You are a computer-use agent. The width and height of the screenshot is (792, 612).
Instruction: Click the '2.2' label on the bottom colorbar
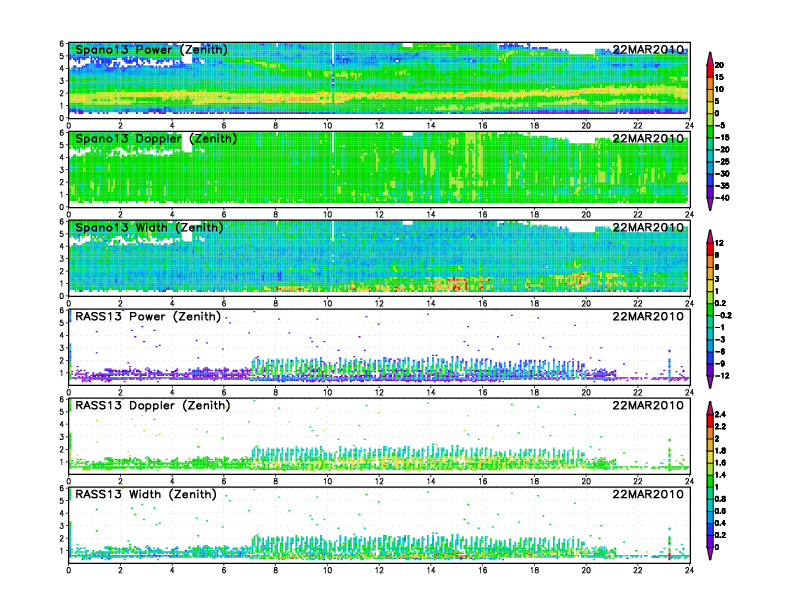point(721,427)
